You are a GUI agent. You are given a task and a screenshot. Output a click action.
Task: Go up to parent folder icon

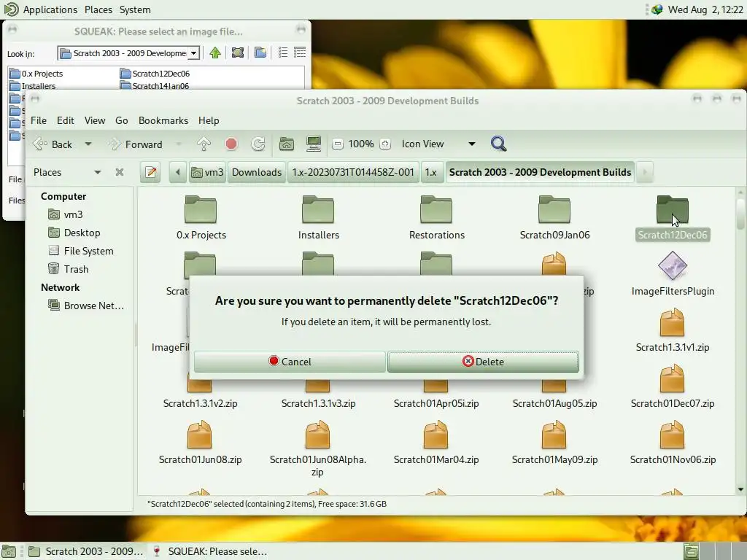(x=204, y=144)
